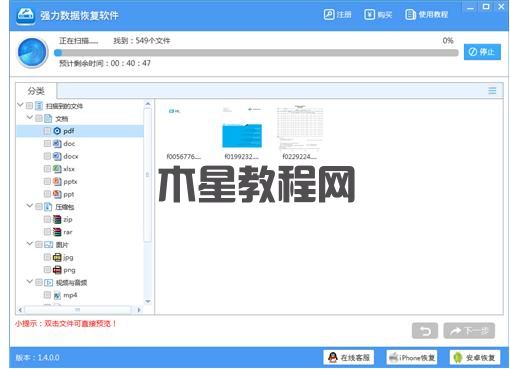Check the rar checkbox
Viewport: 510px width, 369px height.
(x=47, y=232)
